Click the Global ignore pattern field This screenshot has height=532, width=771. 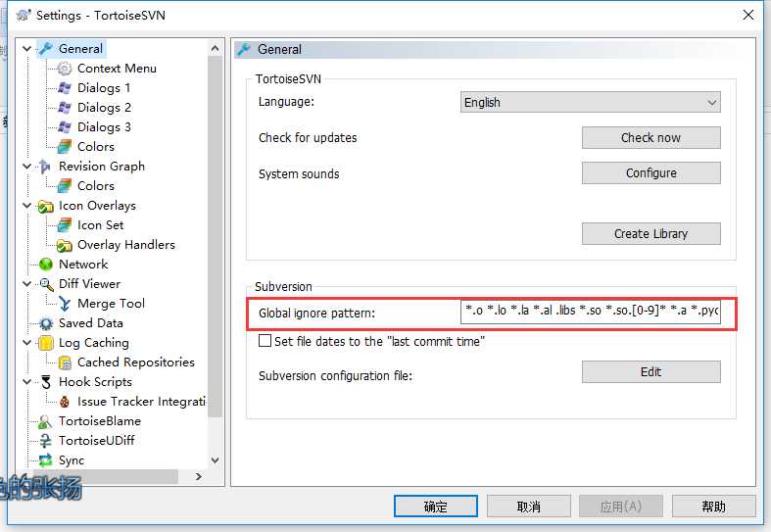pyautogui.click(x=590, y=312)
